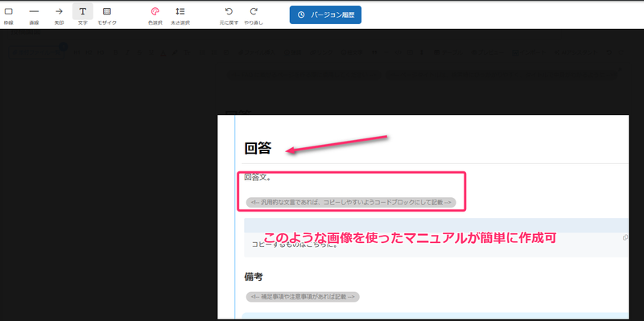Screen dimensions: 644x321
Task: Click the 備考 heading in the image
Action: (254, 277)
